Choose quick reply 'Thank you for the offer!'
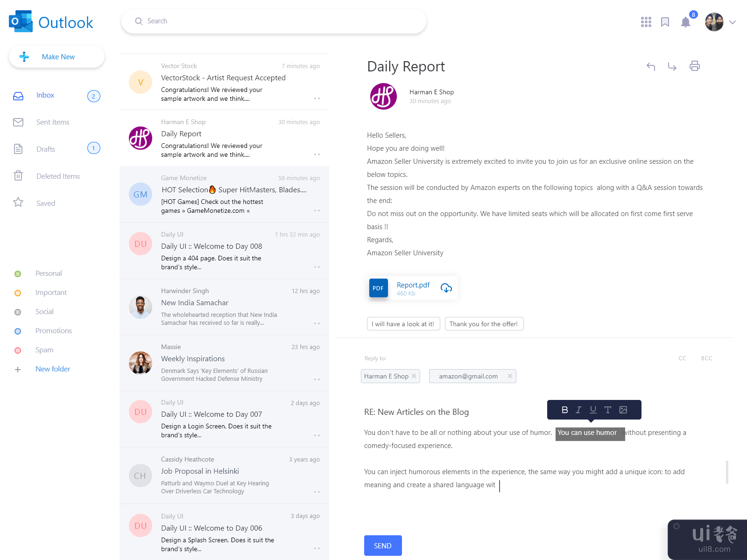The width and height of the screenshot is (747, 560). coord(484,324)
